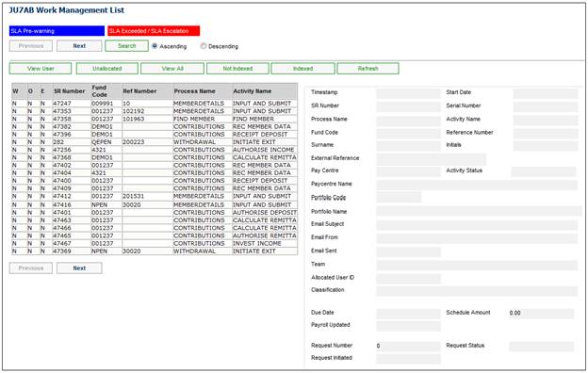Click the Portfolio Code field
Screen dimensions: 588x373
pyautogui.click(x=399, y=197)
